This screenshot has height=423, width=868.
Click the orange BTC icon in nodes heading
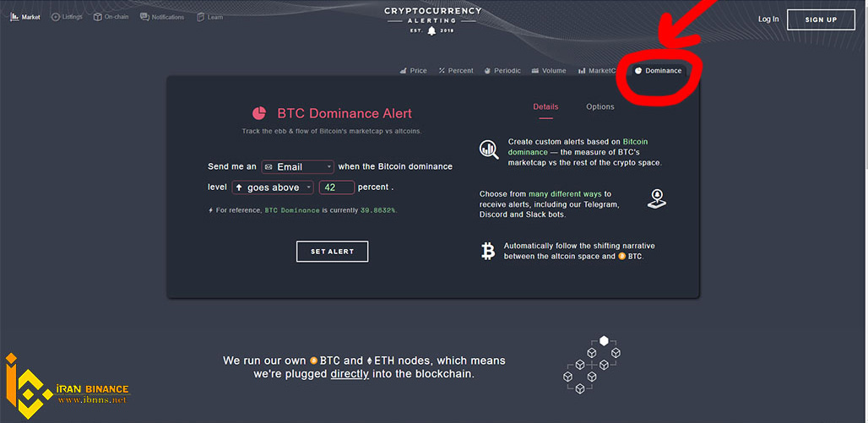pyautogui.click(x=314, y=361)
